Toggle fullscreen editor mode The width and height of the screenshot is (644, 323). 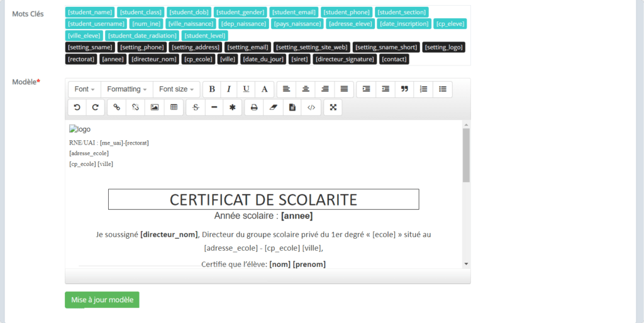[x=333, y=107]
